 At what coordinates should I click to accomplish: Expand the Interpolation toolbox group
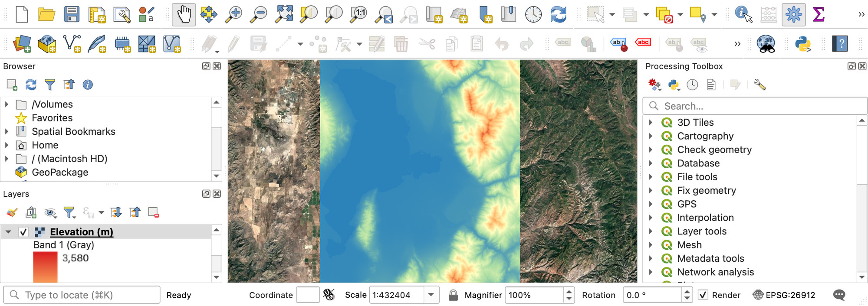tap(651, 218)
